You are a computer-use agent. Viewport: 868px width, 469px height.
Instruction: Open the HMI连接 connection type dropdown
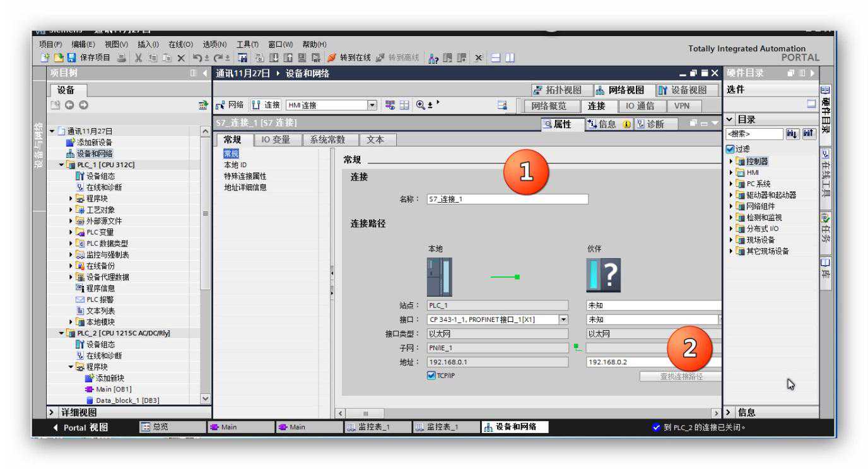pyautogui.click(x=372, y=105)
